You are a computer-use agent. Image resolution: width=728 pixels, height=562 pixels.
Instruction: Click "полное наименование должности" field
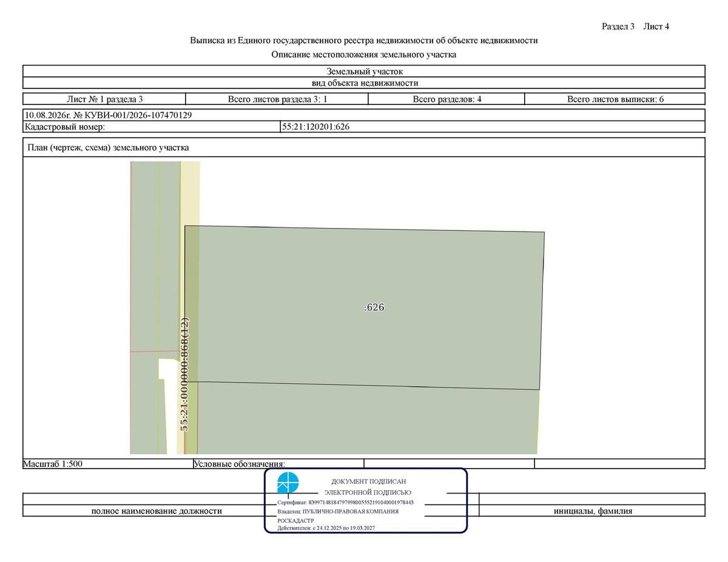[157, 511]
